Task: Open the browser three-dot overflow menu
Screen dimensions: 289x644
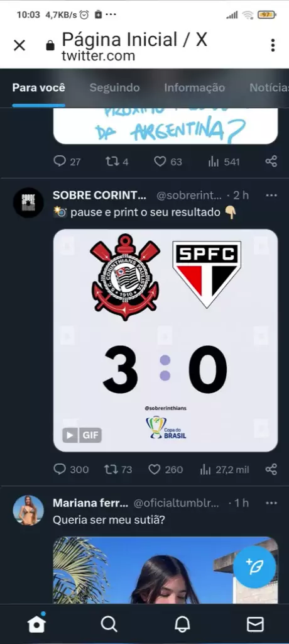Action: (x=273, y=45)
